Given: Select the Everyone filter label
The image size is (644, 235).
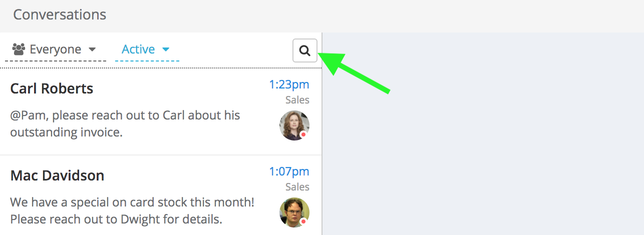Looking at the screenshot, I should (55, 49).
